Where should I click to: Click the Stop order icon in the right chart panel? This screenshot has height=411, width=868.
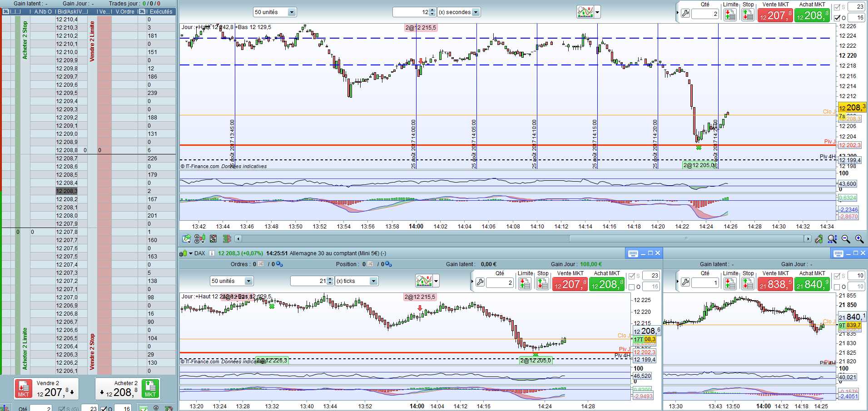click(x=748, y=284)
